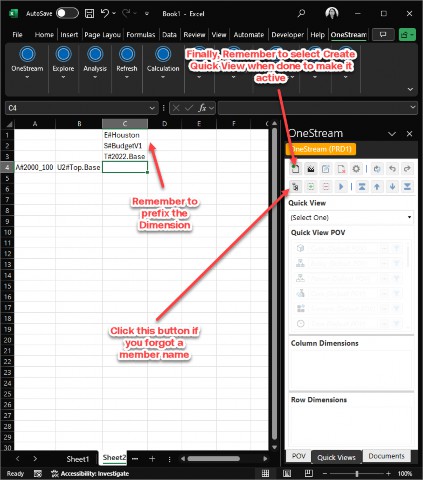Viewport: 423px width, 480px height.
Task: Toggle the AutoSave switch
Action: (67, 13)
